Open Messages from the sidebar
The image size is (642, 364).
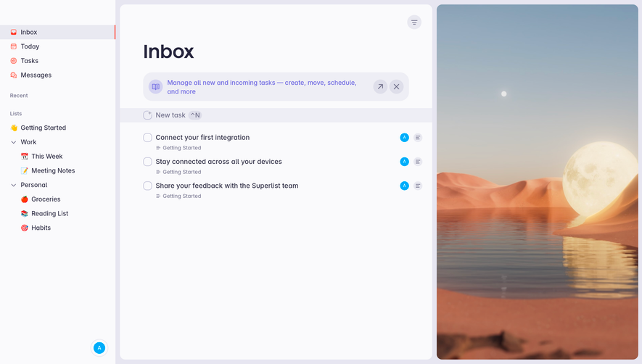coord(57,75)
